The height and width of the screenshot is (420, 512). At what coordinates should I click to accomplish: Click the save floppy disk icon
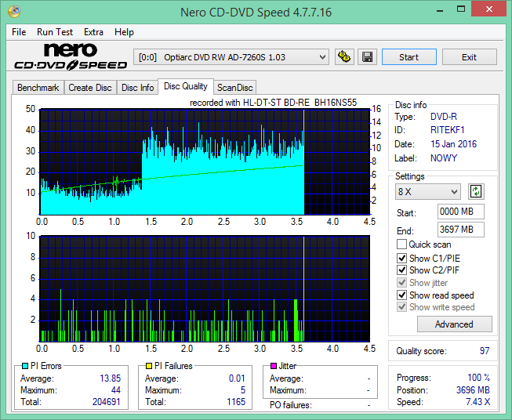click(368, 57)
